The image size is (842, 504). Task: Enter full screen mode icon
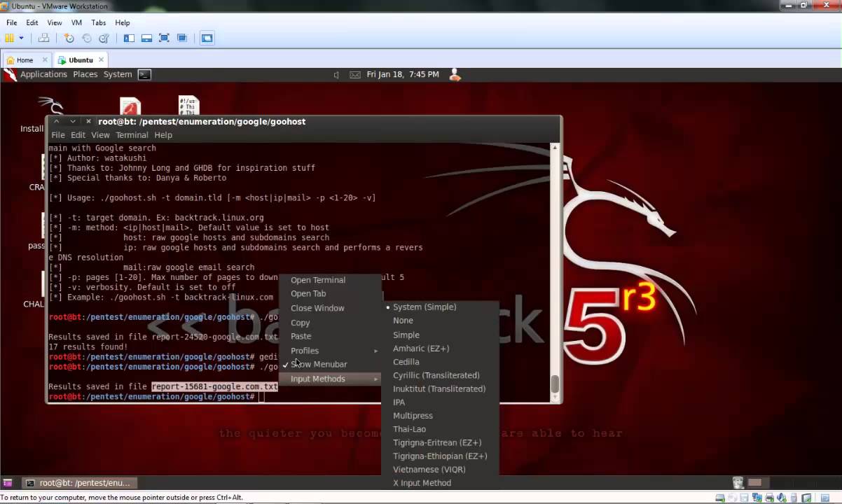[164, 38]
